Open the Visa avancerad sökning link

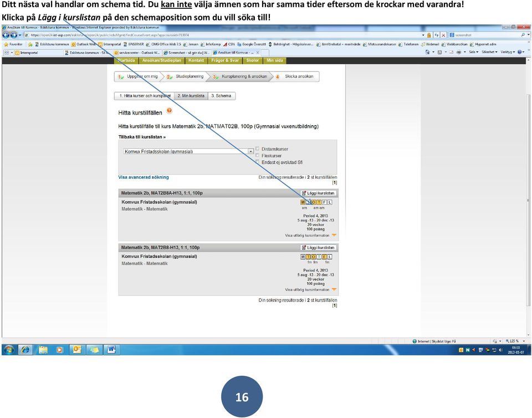point(143,177)
